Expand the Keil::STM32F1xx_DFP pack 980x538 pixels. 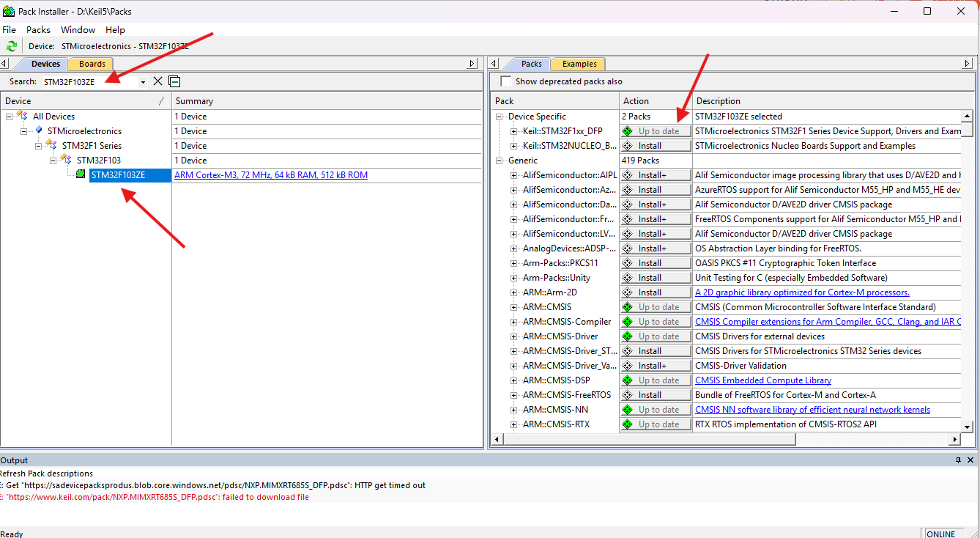pyautogui.click(x=514, y=130)
